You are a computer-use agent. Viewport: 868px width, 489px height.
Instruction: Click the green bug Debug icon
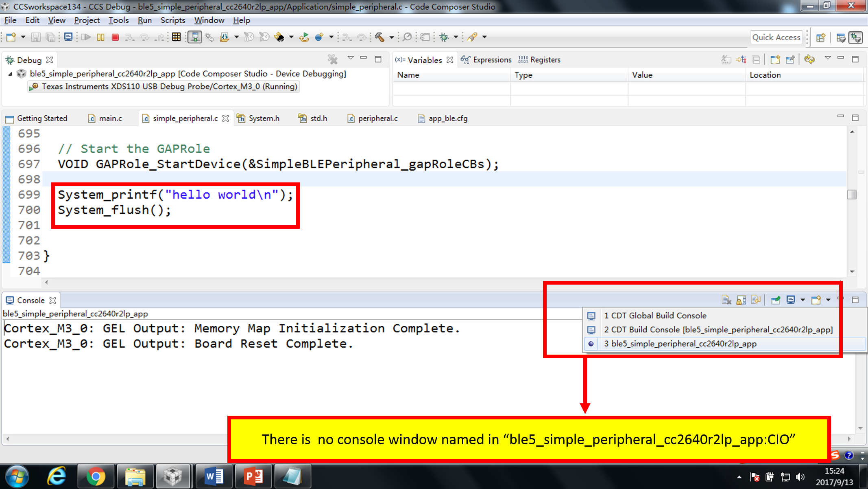444,37
